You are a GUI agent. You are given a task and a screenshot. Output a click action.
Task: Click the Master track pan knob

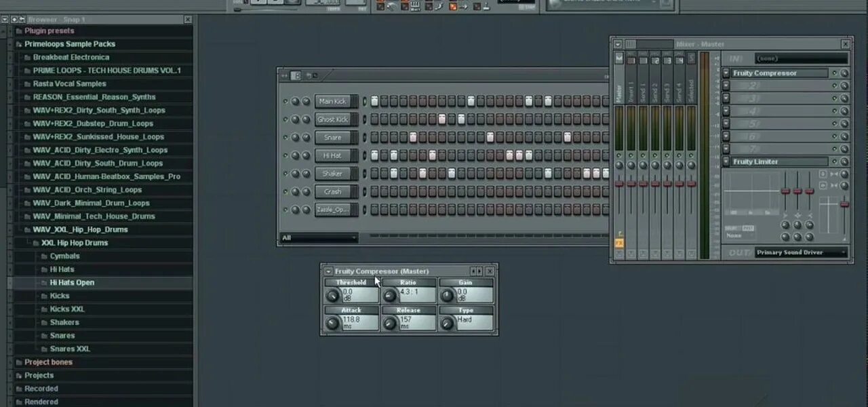[x=618, y=166]
